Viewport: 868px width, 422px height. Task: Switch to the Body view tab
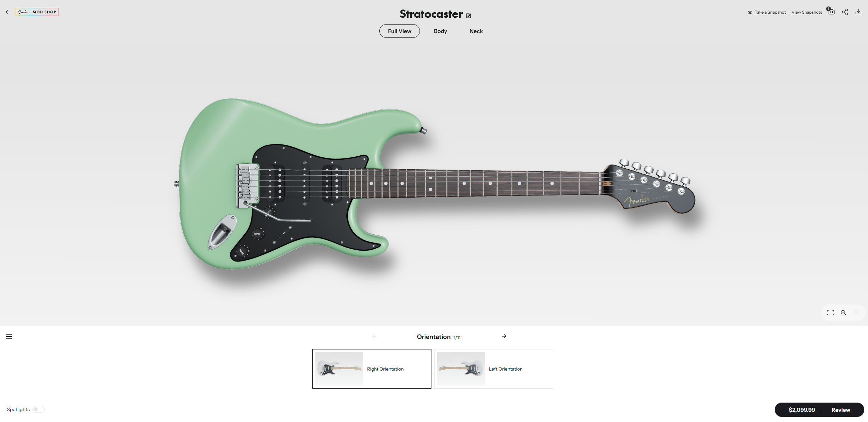pos(440,31)
